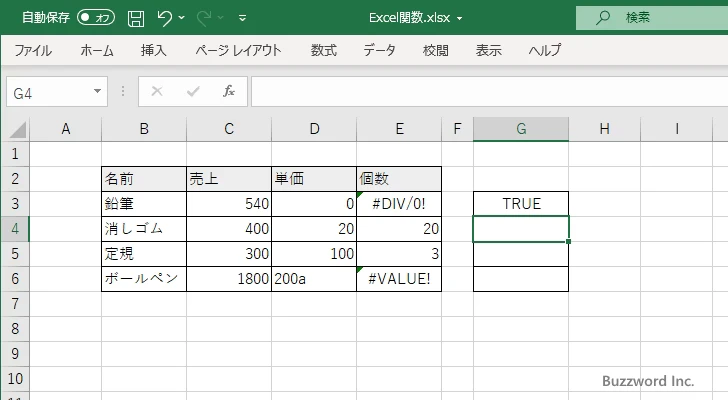Click the fill handle of cell G4
Image resolution: width=728 pixels, height=400 pixels.
[568, 241]
